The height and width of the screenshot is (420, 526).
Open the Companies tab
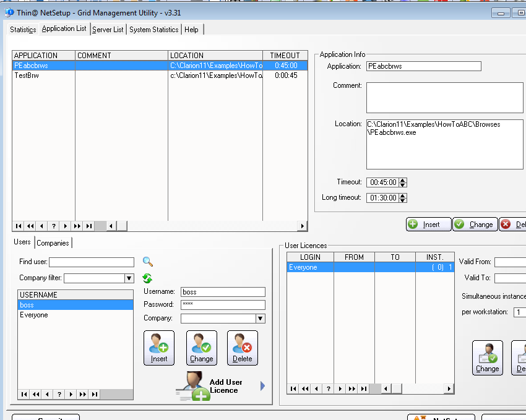pos(53,242)
